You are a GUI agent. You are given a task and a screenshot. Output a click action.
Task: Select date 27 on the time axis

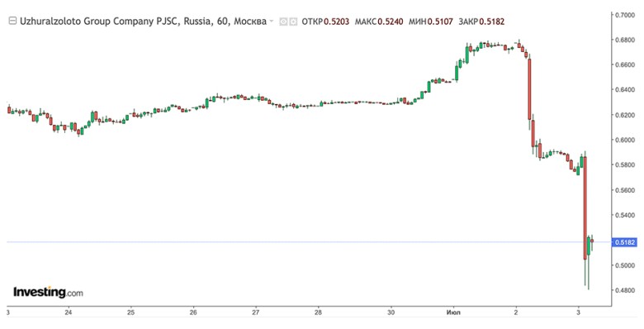[x=256, y=312]
